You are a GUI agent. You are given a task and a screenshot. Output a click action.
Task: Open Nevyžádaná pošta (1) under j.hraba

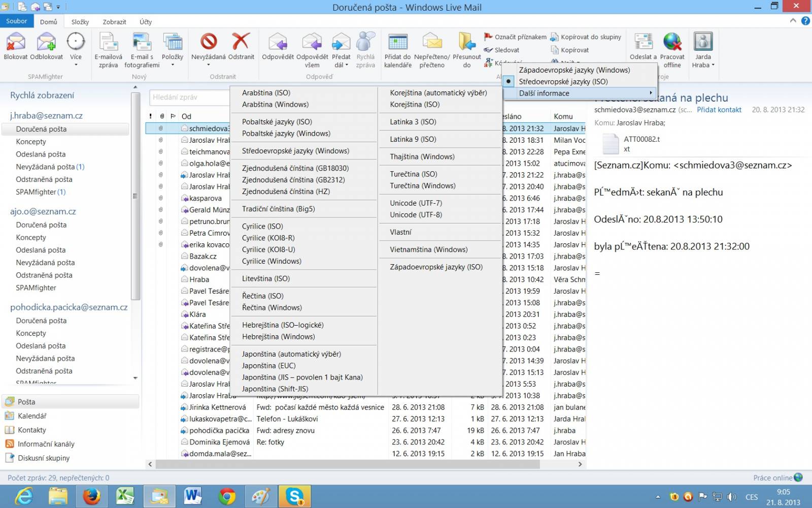pyautogui.click(x=50, y=167)
